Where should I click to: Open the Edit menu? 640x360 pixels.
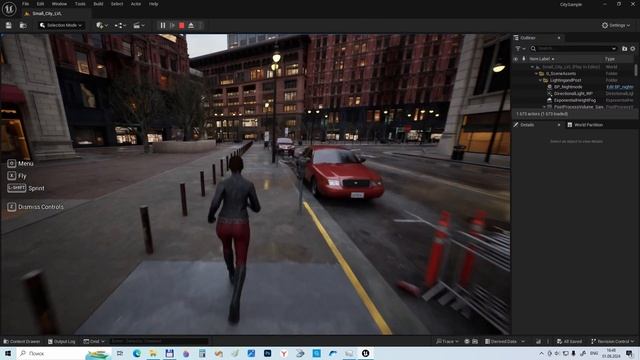coord(40,4)
